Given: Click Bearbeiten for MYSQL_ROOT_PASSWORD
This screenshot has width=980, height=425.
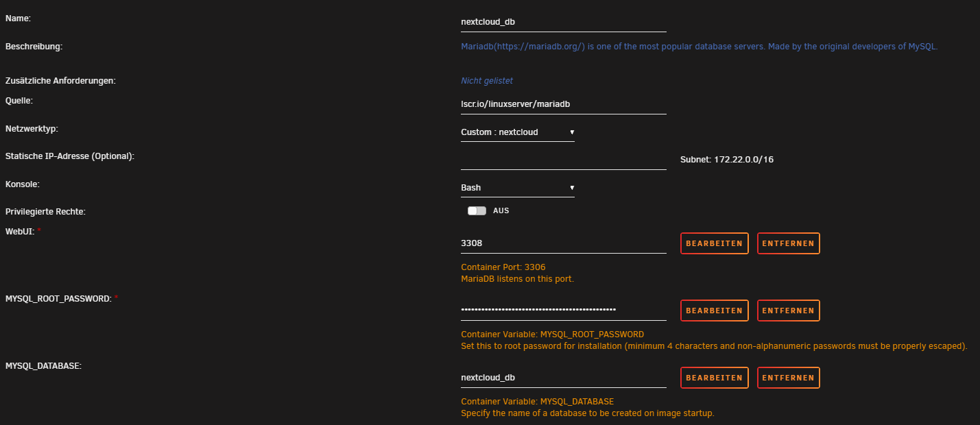Looking at the screenshot, I should coord(715,311).
